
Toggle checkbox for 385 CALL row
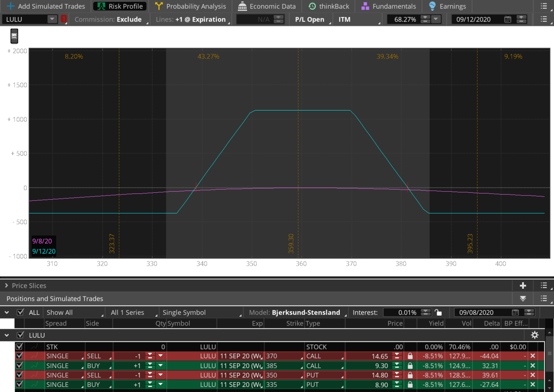pos(19,365)
